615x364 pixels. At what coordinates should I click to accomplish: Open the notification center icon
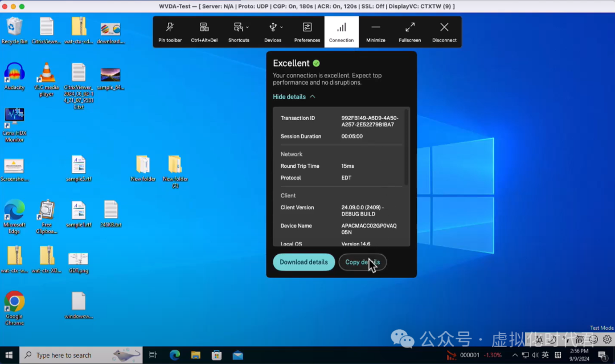tap(603, 355)
